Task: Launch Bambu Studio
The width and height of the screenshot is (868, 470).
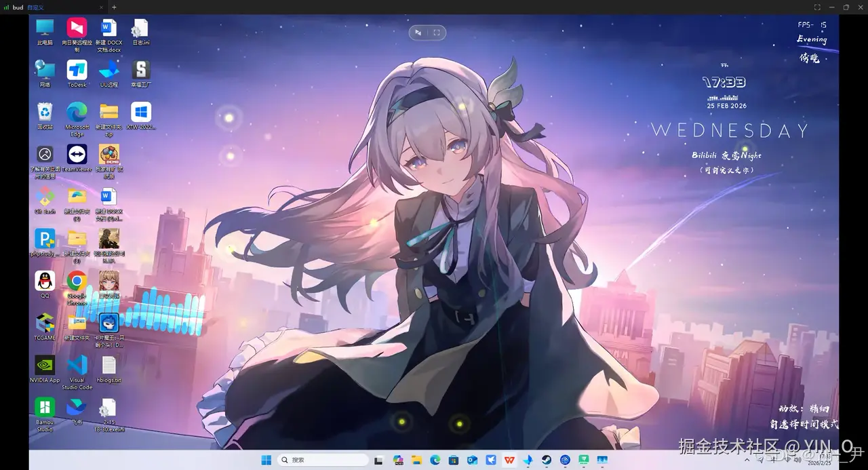Action: [x=44, y=407]
